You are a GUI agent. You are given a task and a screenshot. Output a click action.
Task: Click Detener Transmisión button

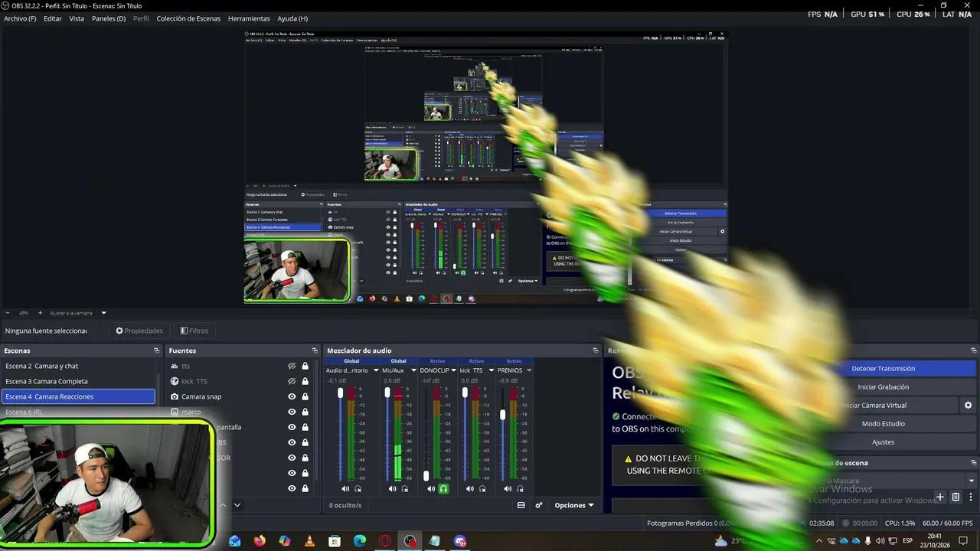click(884, 369)
